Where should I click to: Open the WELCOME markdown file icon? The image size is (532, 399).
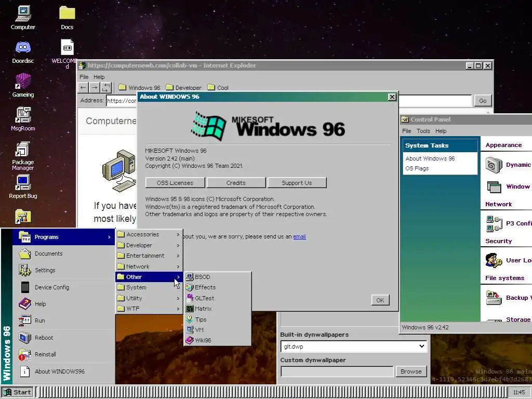pyautogui.click(x=67, y=54)
